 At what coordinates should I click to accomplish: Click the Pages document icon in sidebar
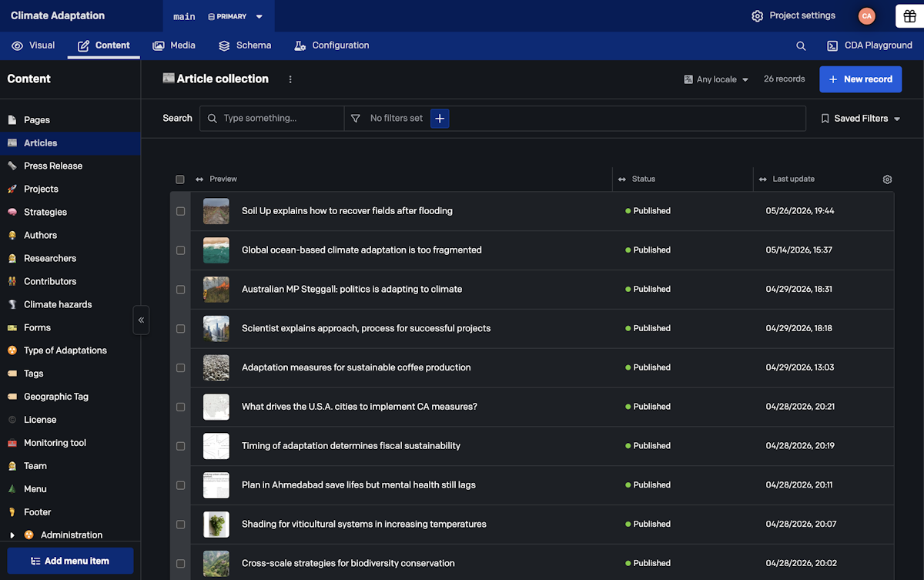coord(12,120)
